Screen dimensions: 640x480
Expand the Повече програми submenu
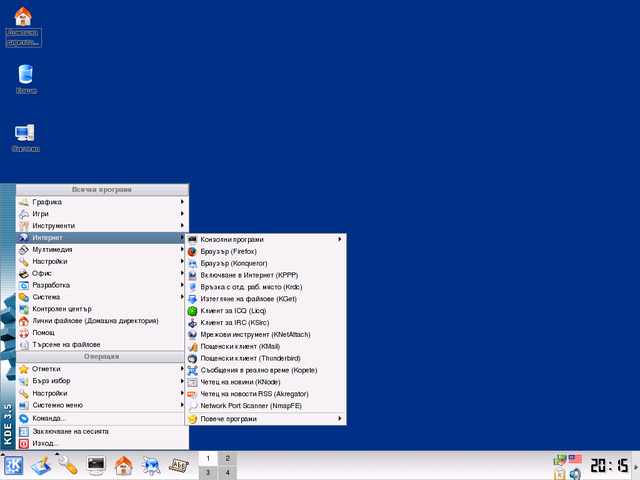[x=266, y=419]
